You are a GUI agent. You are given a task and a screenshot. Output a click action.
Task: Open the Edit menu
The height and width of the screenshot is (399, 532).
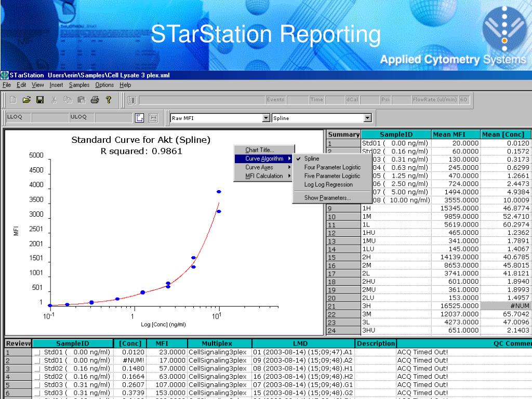click(21, 85)
